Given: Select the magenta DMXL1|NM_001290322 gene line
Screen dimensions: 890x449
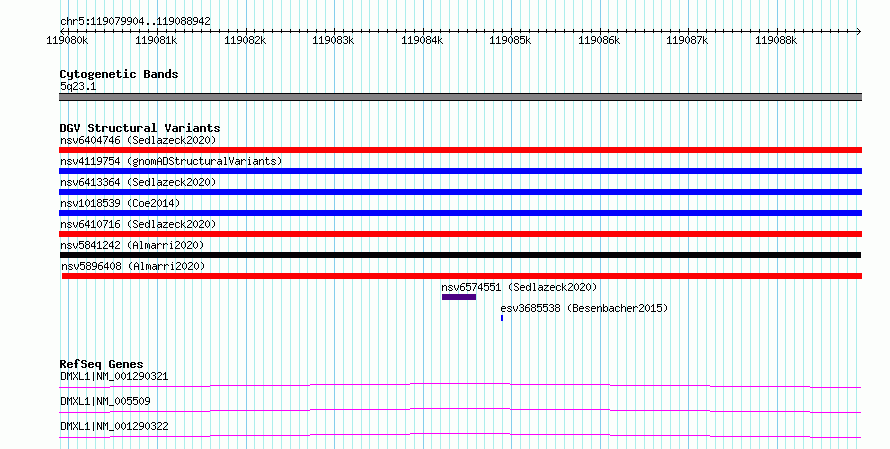Looking at the screenshot, I should pos(460,435).
